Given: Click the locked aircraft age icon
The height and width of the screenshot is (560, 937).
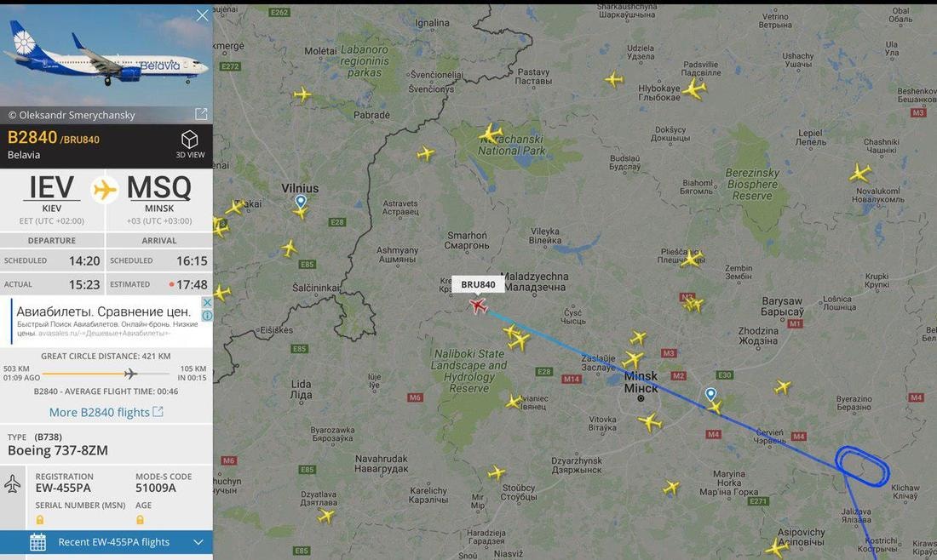Looking at the screenshot, I should [140, 519].
